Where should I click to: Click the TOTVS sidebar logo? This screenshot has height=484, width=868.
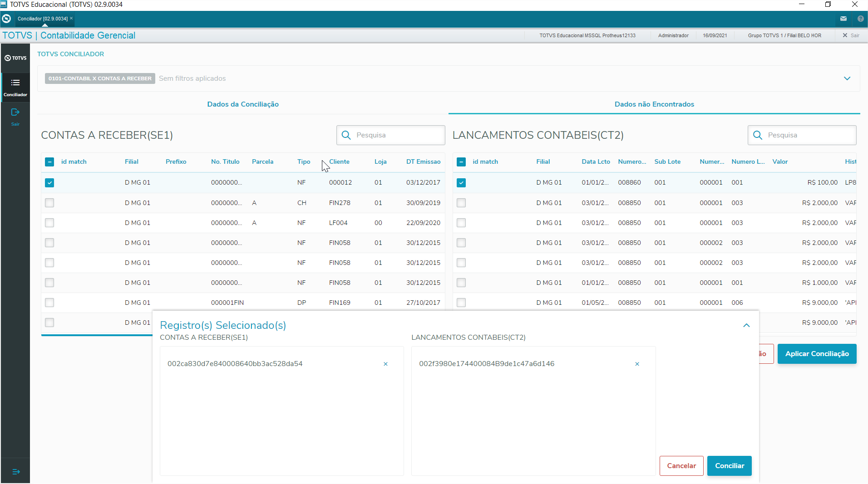tap(15, 58)
